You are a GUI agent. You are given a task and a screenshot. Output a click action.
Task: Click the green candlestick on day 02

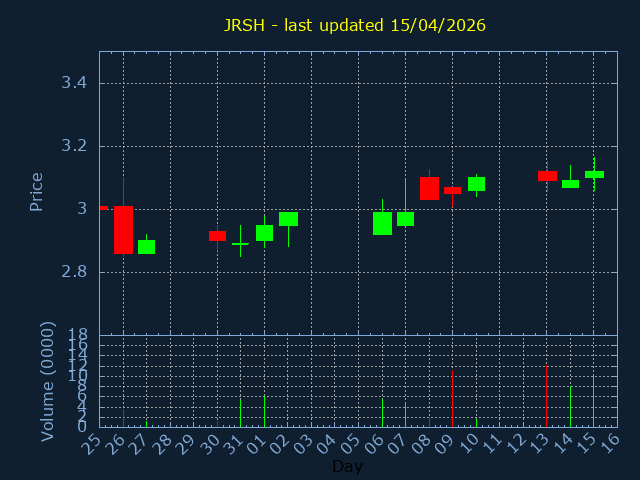[x=288, y=219]
